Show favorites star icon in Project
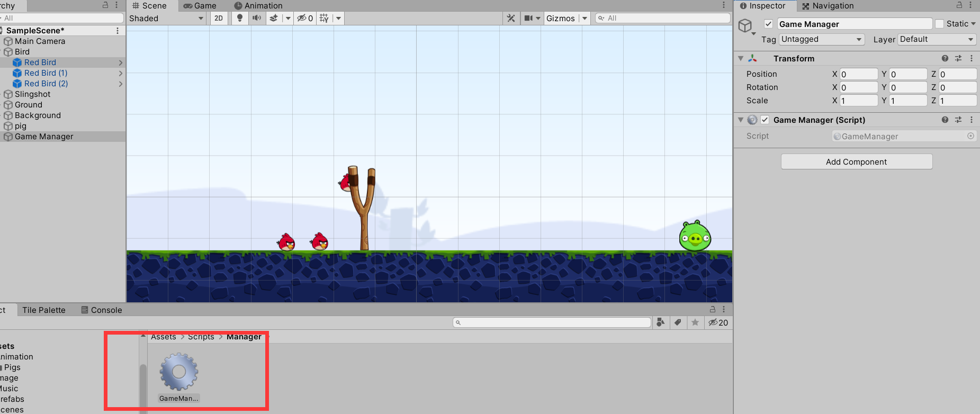 pos(695,322)
